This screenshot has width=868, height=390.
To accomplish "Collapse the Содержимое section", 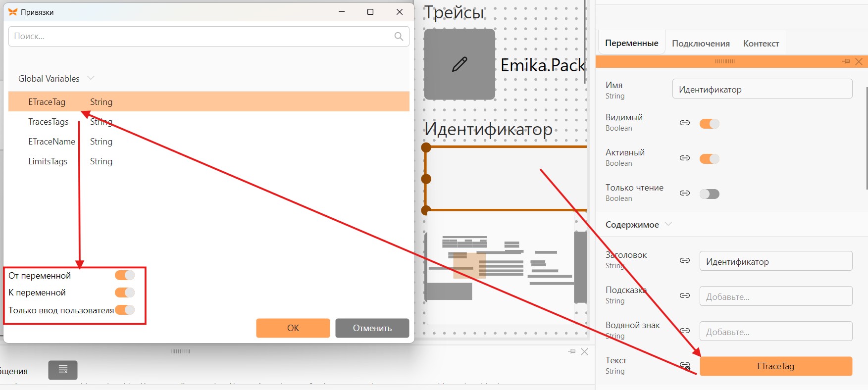I will point(668,224).
